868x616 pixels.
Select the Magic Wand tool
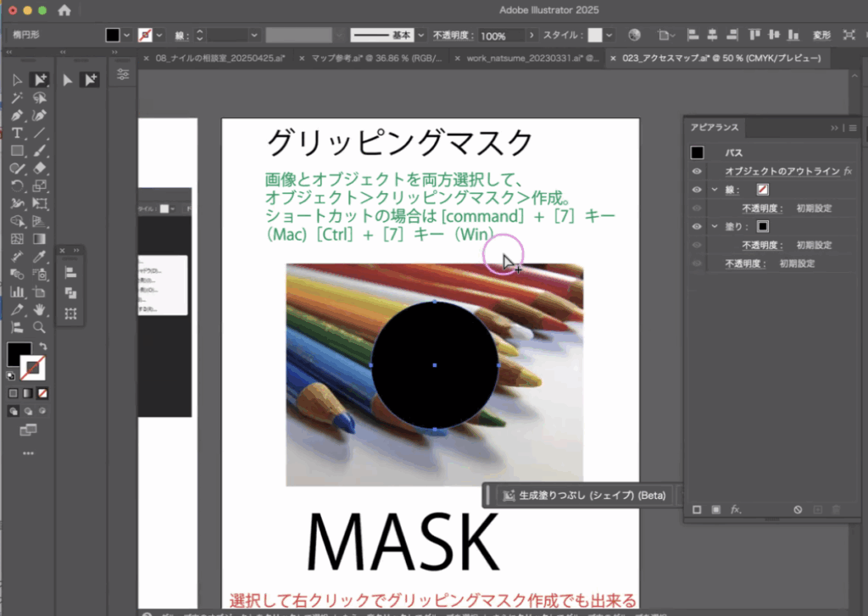click(17, 97)
